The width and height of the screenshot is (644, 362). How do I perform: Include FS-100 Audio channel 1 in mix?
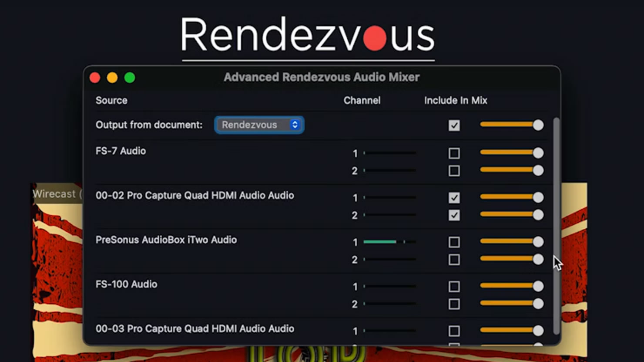click(454, 287)
